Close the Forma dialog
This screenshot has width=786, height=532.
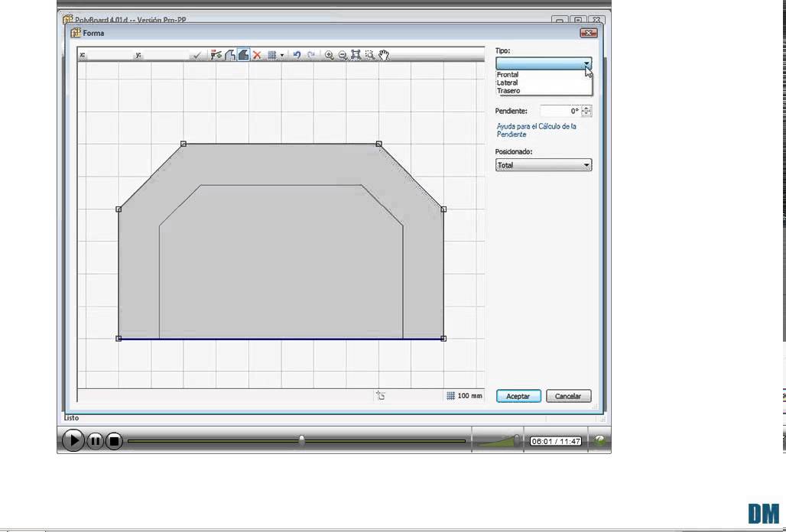click(x=589, y=33)
